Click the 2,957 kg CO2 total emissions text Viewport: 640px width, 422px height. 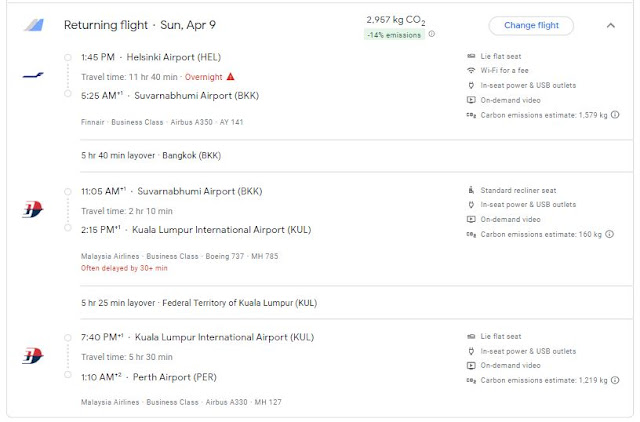coord(397,19)
